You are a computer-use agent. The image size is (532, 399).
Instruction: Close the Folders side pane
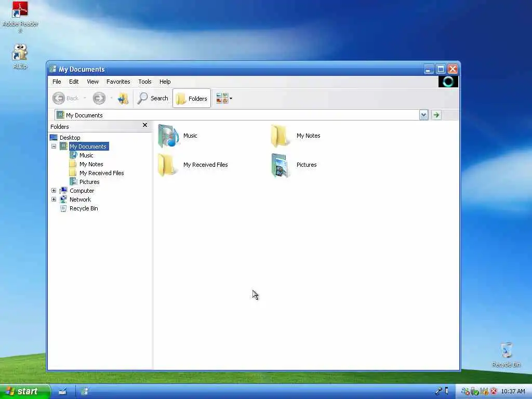pyautogui.click(x=145, y=125)
